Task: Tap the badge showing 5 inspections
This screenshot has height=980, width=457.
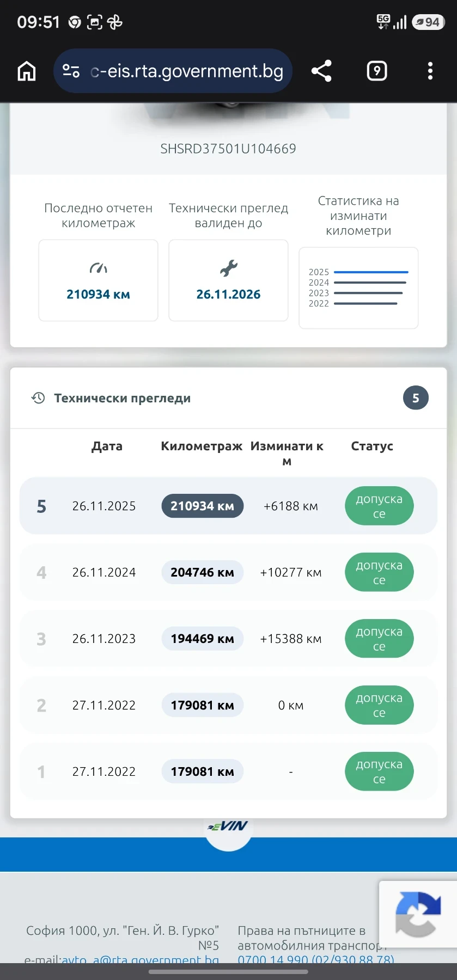Action: pos(416,398)
